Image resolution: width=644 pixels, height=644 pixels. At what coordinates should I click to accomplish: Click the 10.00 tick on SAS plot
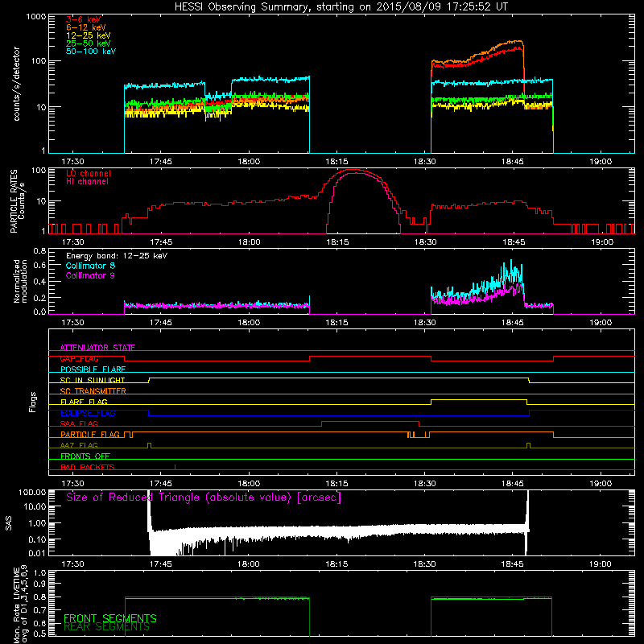tap(35, 506)
